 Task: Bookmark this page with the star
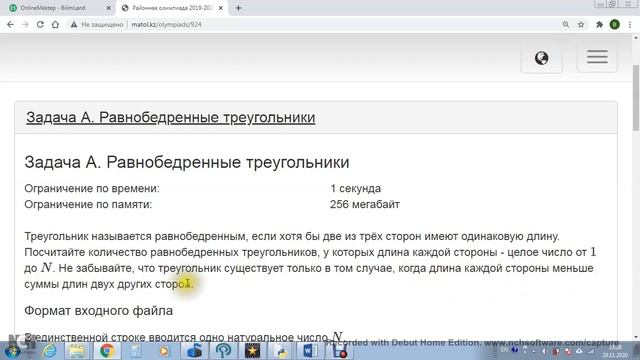(581, 24)
